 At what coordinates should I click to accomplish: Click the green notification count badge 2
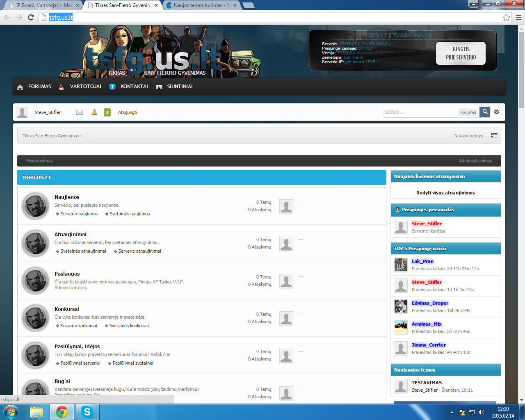[x=107, y=112]
